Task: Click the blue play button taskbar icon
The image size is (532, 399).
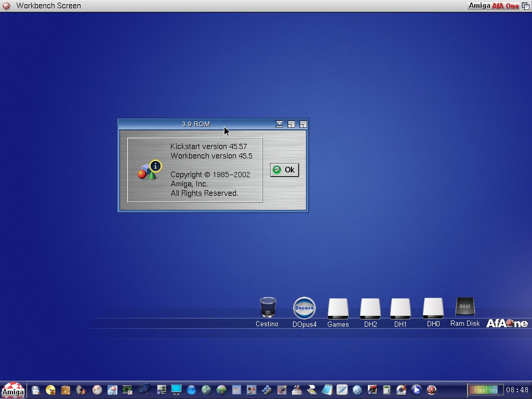Action: tap(416, 390)
